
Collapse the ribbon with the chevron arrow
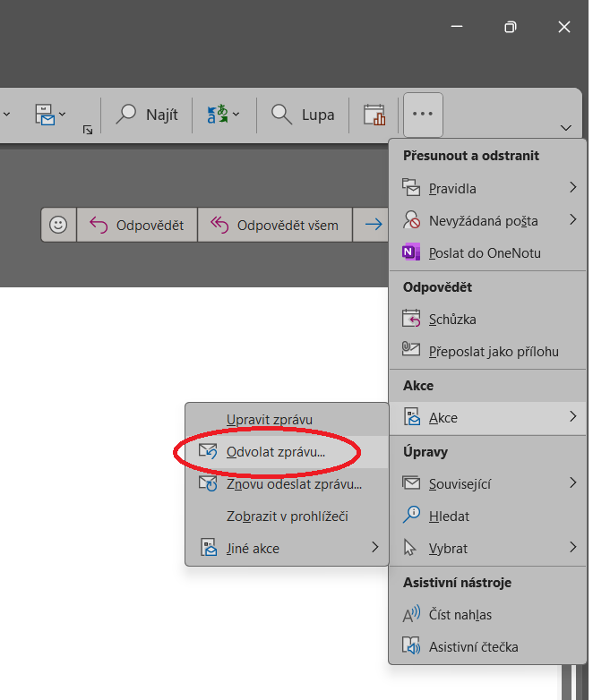pyautogui.click(x=565, y=128)
